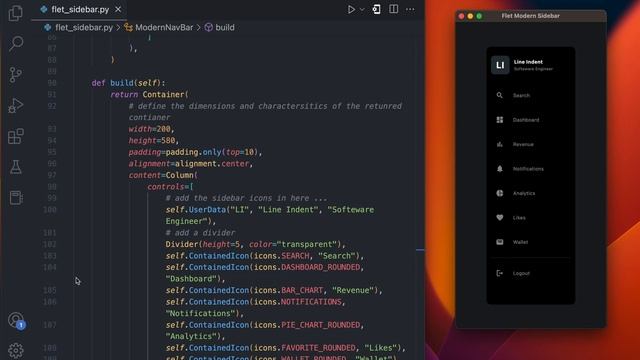
Task: Click the Analytics pie chart icon
Action: 500,193
